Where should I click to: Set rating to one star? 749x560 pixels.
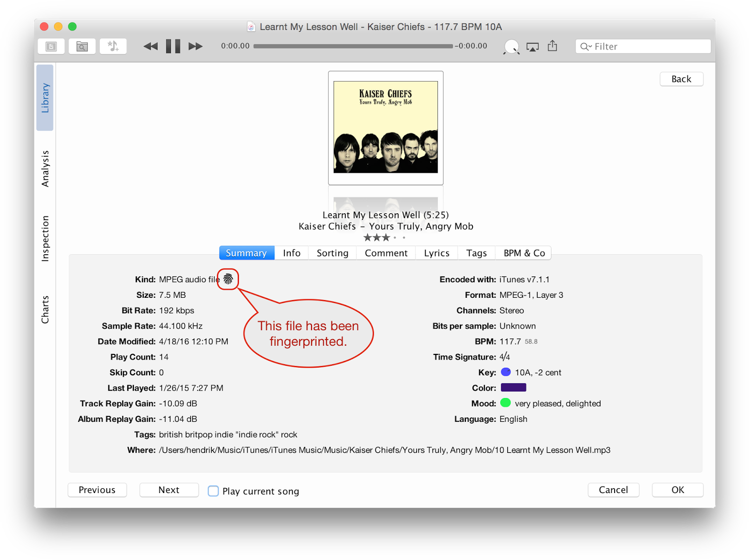pos(368,237)
